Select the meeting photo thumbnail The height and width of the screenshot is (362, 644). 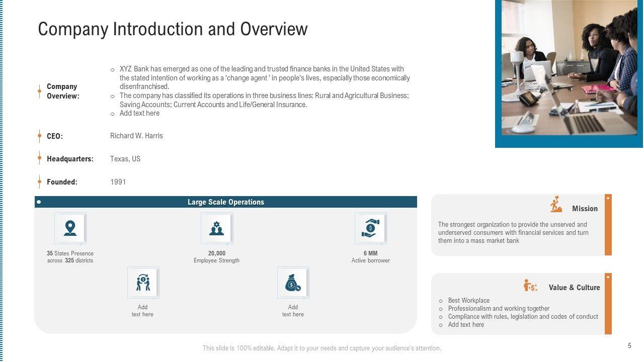[569, 67]
